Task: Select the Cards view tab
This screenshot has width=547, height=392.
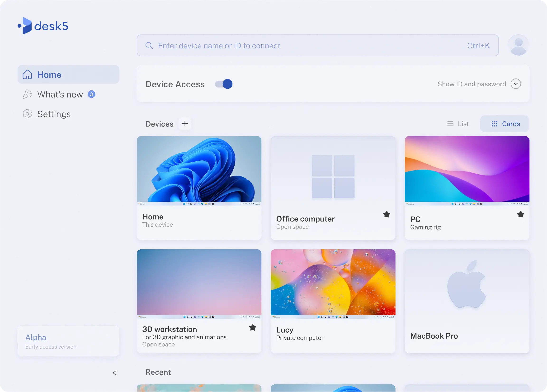Action: pyautogui.click(x=505, y=124)
